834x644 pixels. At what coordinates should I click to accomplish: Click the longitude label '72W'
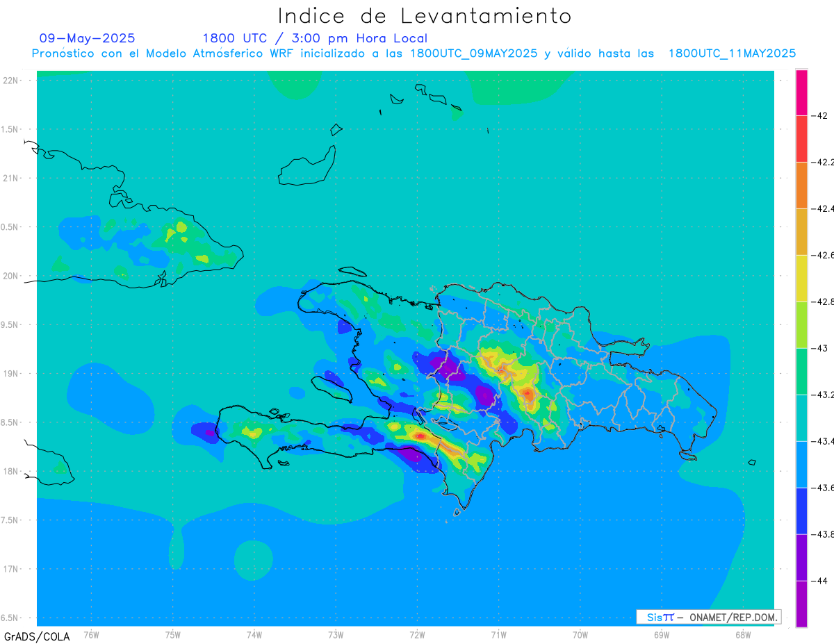pos(418,634)
